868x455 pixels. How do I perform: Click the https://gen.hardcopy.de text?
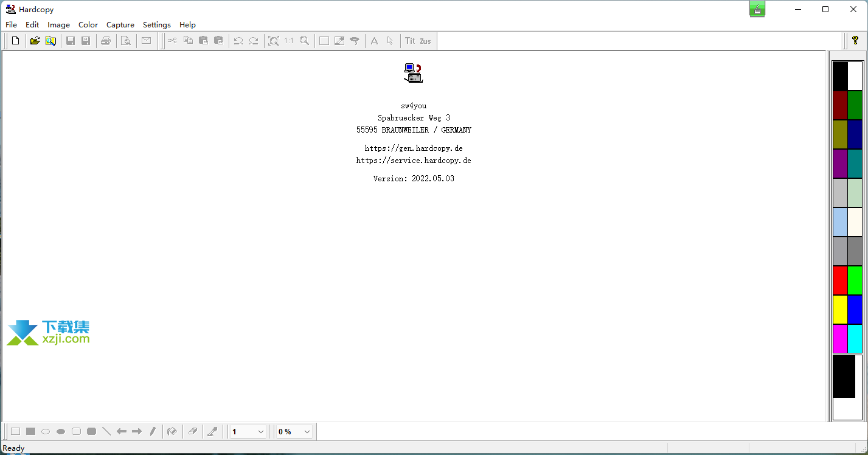click(x=414, y=148)
